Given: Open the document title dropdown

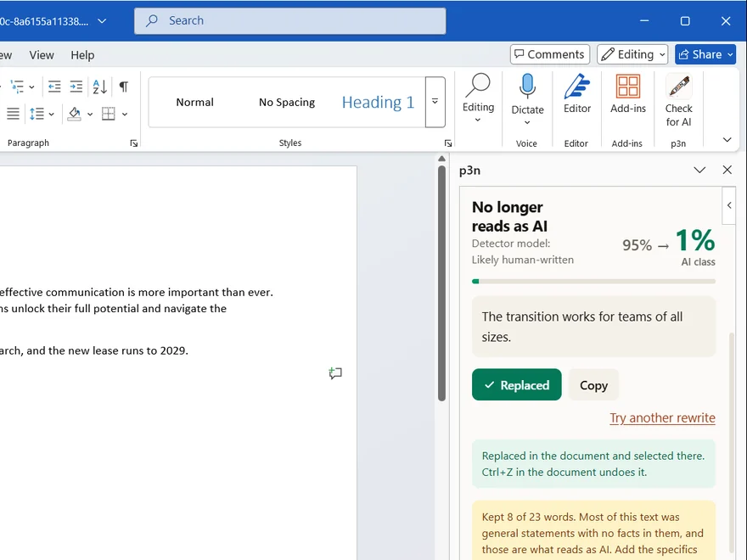Looking at the screenshot, I should tap(102, 21).
